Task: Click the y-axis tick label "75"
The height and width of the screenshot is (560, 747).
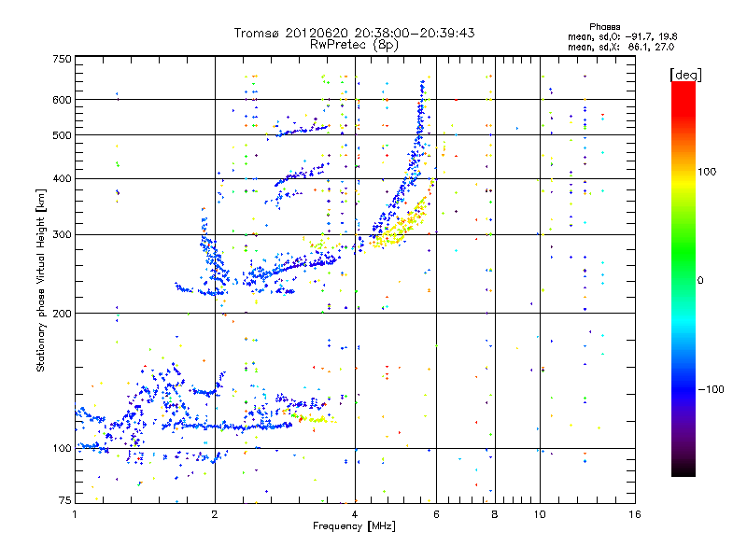Action: [x=65, y=500]
